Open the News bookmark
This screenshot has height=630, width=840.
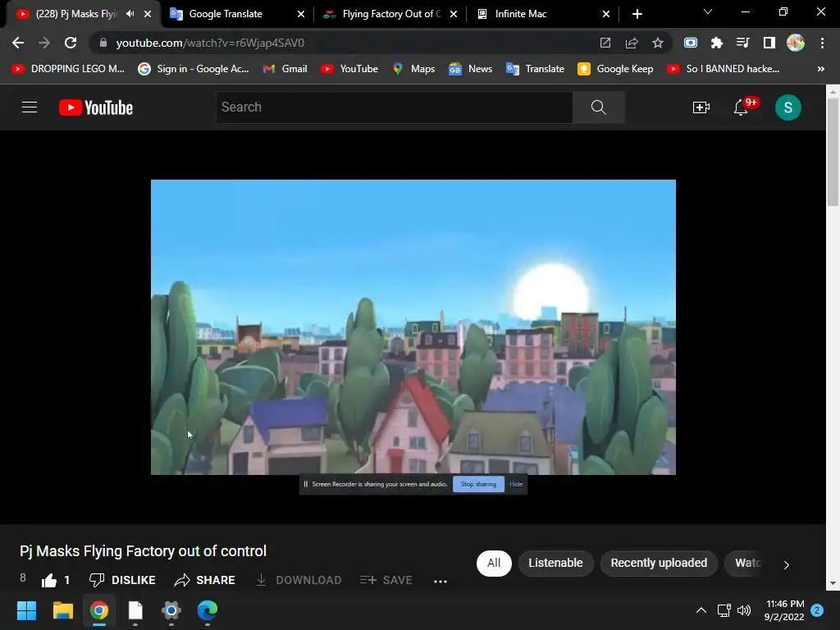tap(470, 69)
